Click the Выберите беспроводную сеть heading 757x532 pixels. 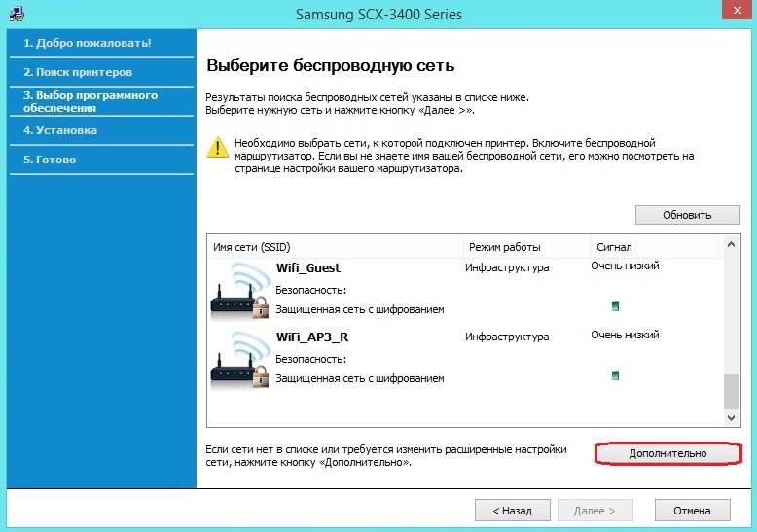[x=330, y=66]
